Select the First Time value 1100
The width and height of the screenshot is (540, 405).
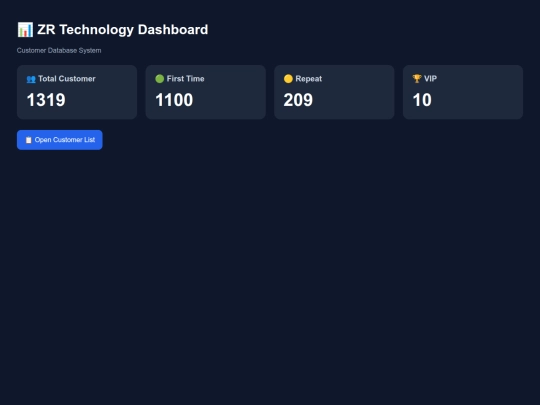coord(174,100)
